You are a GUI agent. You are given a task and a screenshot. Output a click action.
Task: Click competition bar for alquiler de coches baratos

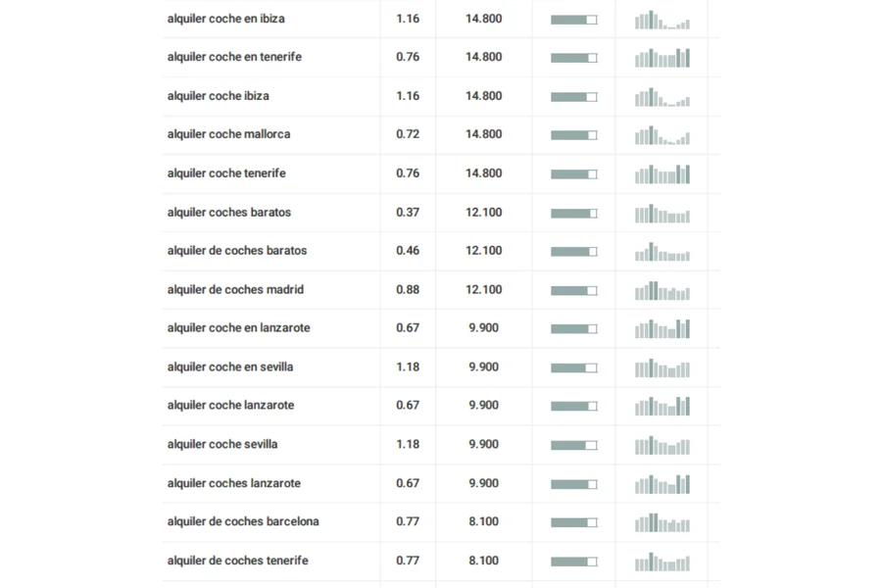point(573,252)
